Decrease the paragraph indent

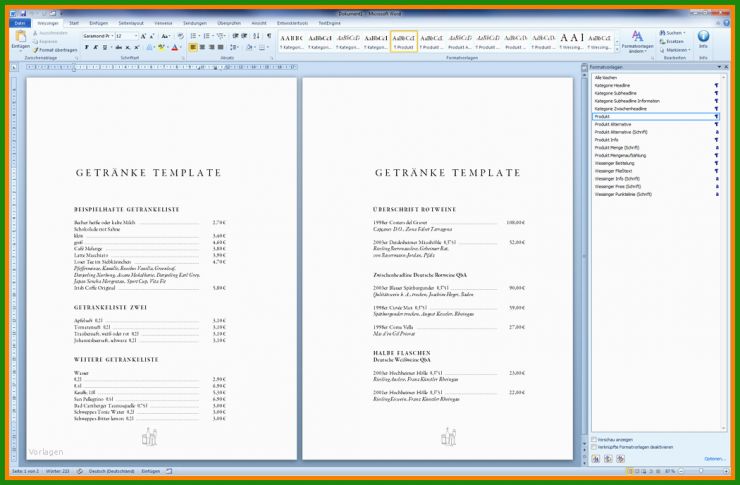click(235, 36)
